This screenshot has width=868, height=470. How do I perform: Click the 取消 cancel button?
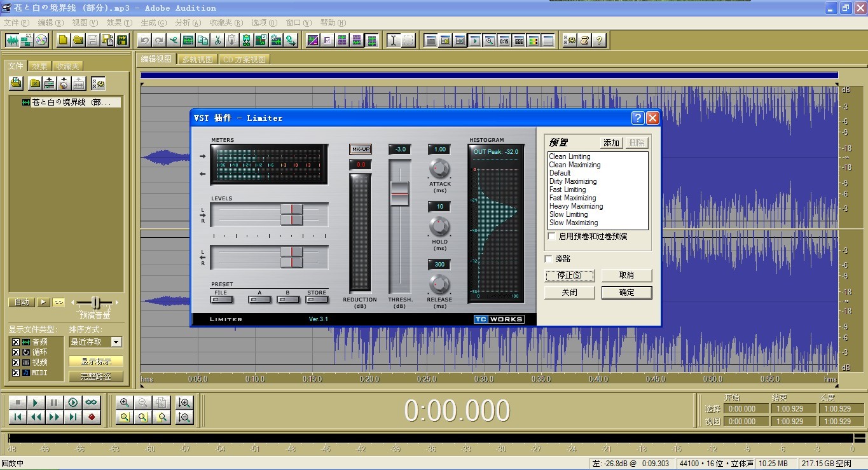[626, 275]
